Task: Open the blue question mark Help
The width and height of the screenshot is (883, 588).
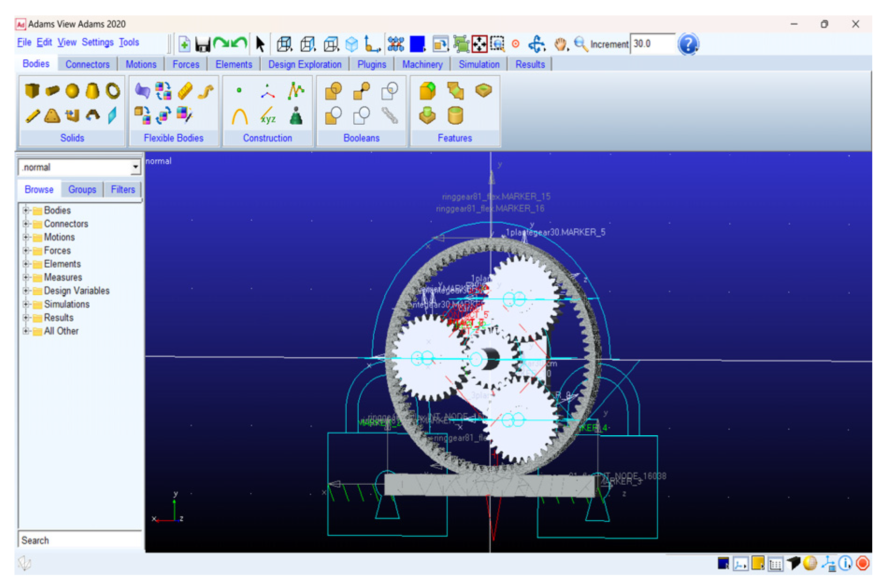Action: coord(688,44)
